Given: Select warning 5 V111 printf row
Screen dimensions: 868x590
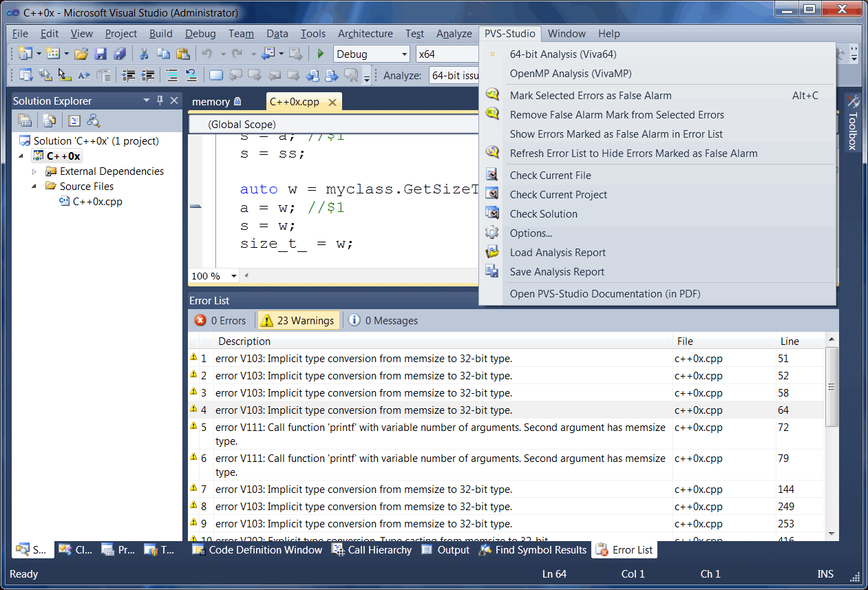Looking at the screenshot, I should [x=507, y=434].
